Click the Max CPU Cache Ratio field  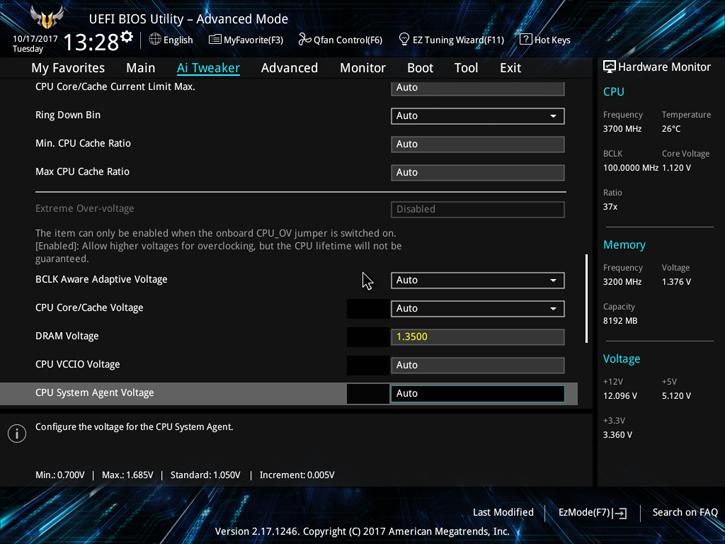(477, 172)
